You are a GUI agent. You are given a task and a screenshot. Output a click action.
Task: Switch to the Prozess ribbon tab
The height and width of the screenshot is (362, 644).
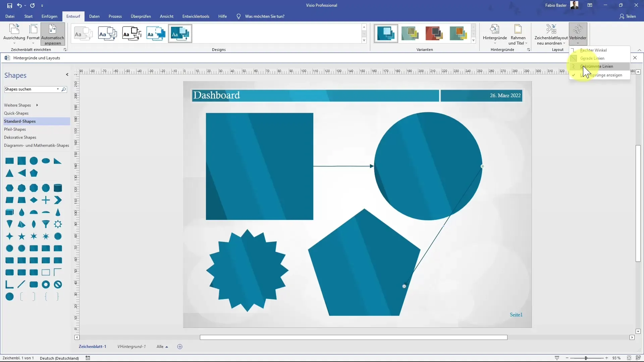[x=115, y=16]
